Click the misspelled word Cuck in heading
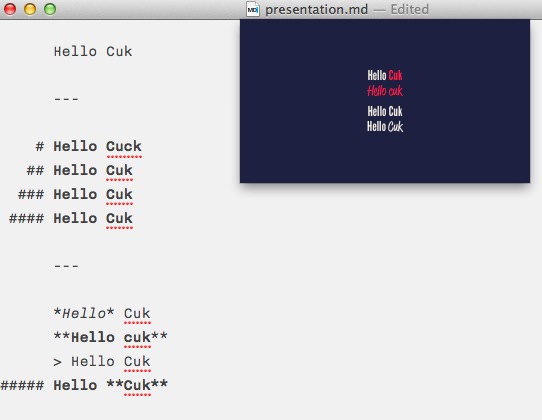542x420 pixels. click(124, 147)
